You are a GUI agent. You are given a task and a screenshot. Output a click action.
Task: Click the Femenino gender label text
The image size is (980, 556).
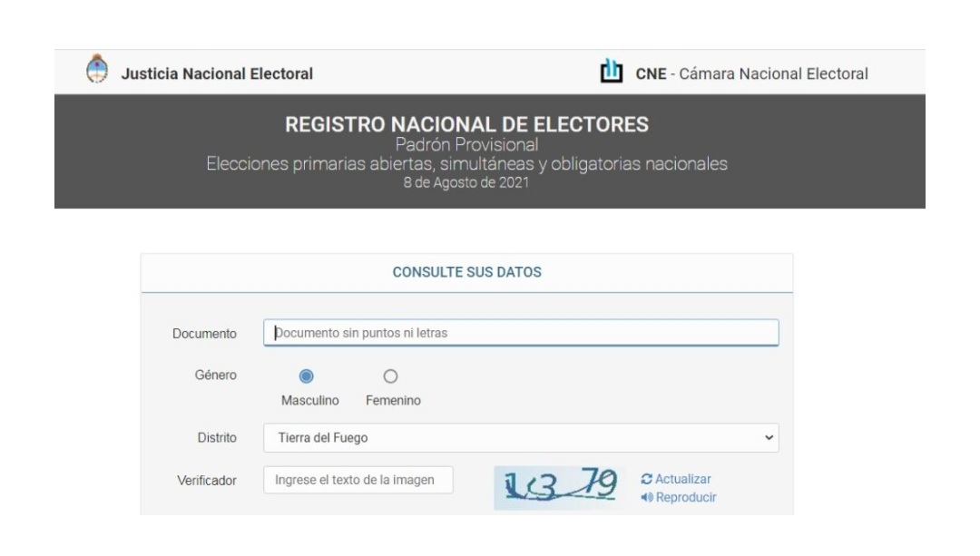(x=393, y=400)
